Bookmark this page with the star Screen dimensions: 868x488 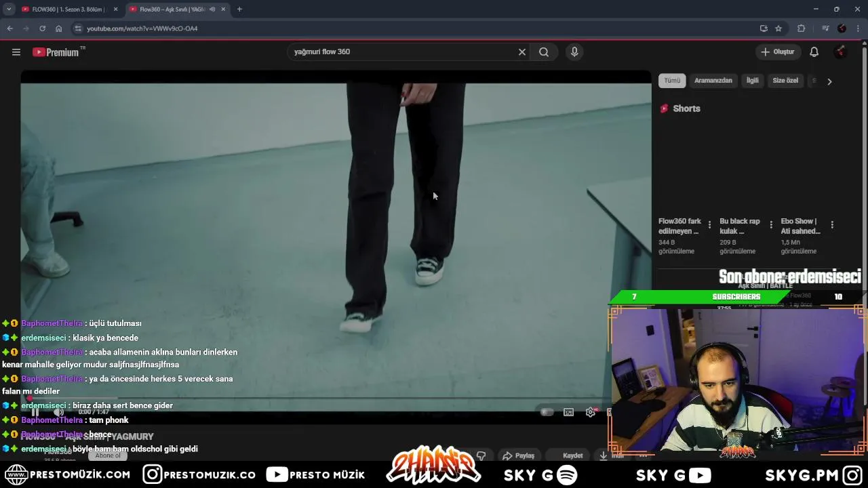point(778,28)
